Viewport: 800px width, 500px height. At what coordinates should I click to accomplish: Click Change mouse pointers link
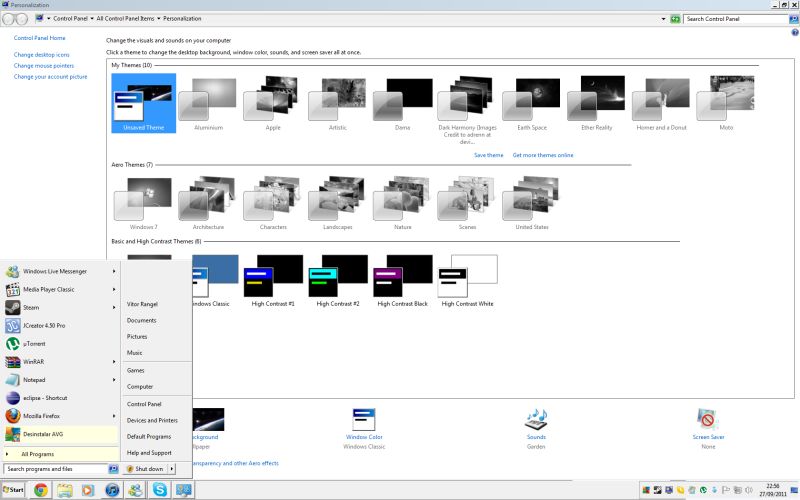[x=43, y=66]
